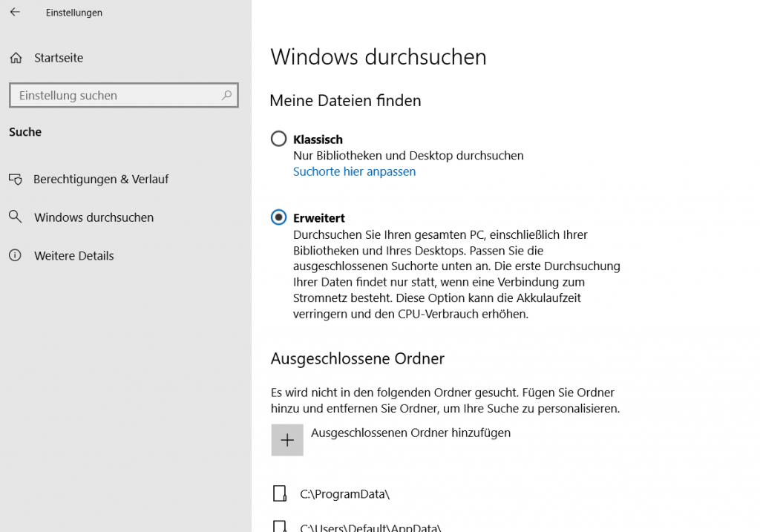Click the Weitere Details info icon
This screenshot has height=532, width=760.
[x=16, y=255]
